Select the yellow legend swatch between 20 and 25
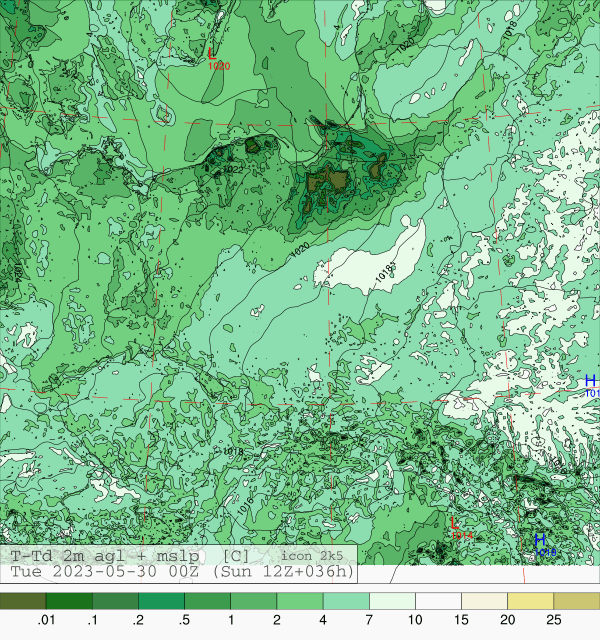 point(529,601)
